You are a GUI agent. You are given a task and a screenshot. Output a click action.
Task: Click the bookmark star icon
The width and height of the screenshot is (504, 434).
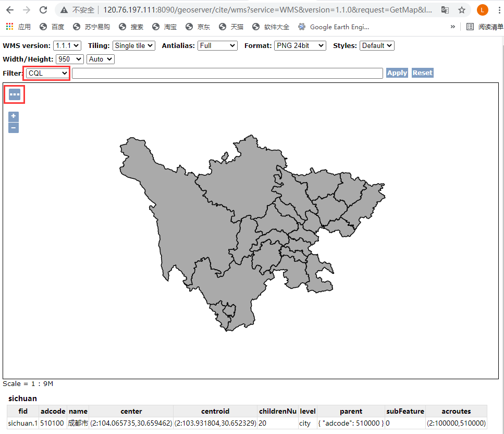tap(462, 9)
